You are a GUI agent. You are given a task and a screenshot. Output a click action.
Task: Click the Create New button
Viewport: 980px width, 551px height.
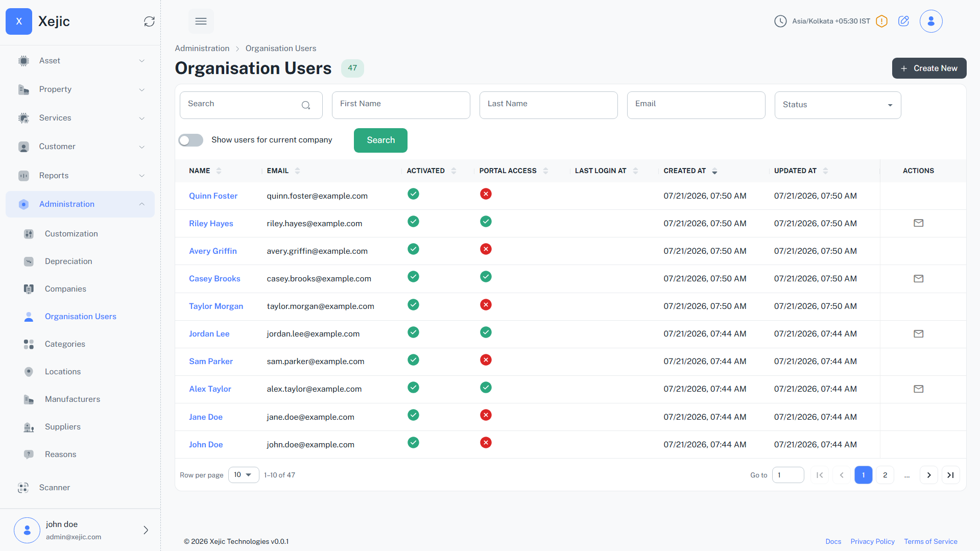(x=929, y=68)
